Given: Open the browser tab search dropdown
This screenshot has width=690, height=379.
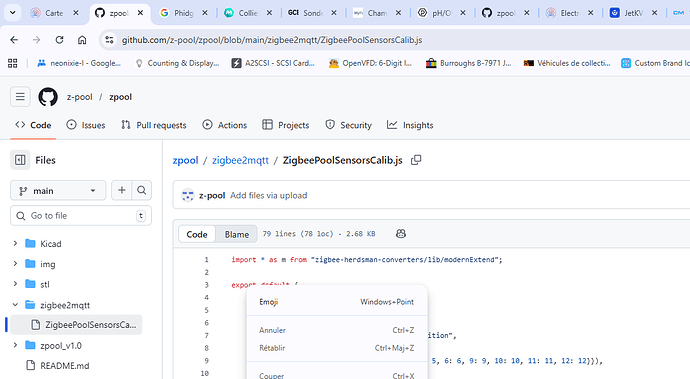Looking at the screenshot, I should click(x=13, y=13).
